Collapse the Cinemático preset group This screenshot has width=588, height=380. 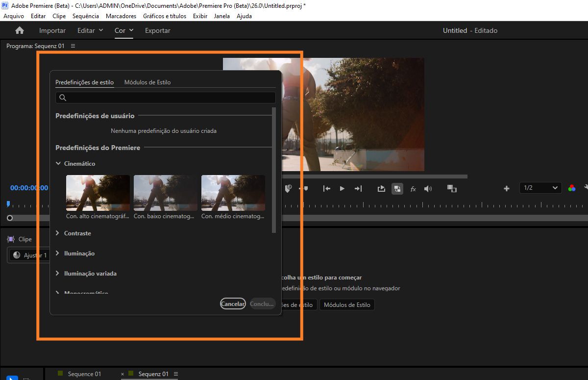point(58,163)
